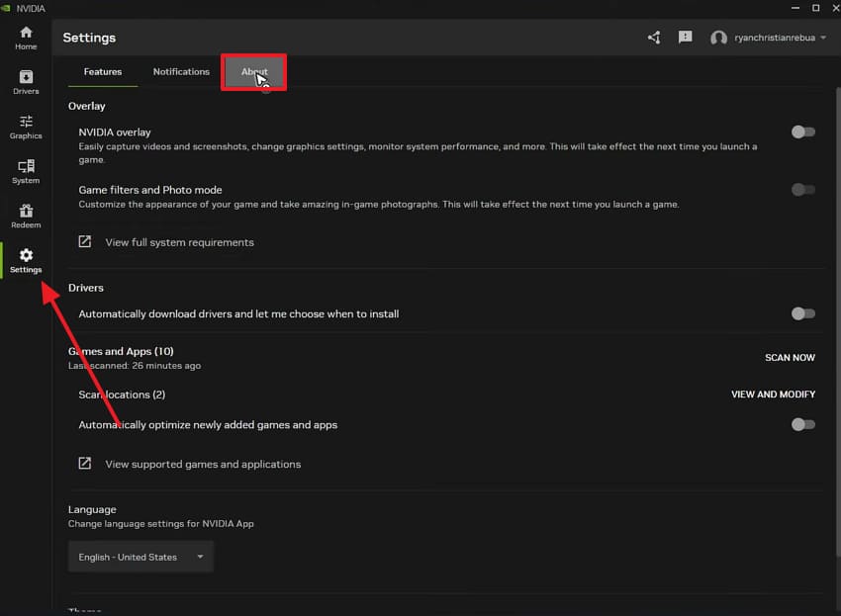Select the Redeem gift icon

(x=25, y=216)
